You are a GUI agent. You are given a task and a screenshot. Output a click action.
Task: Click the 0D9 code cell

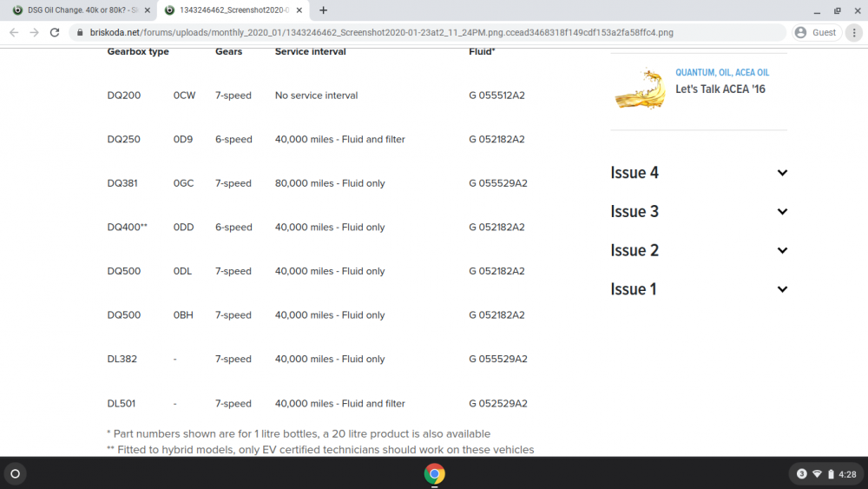pyautogui.click(x=183, y=139)
